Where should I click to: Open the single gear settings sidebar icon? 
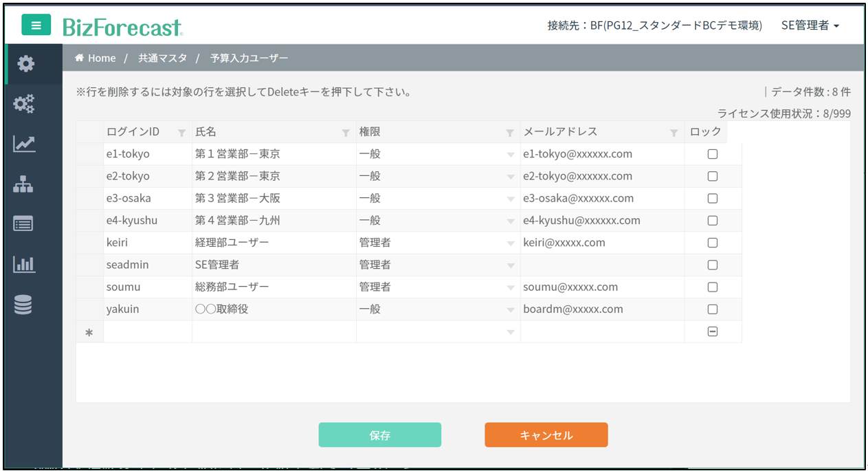tap(25, 64)
